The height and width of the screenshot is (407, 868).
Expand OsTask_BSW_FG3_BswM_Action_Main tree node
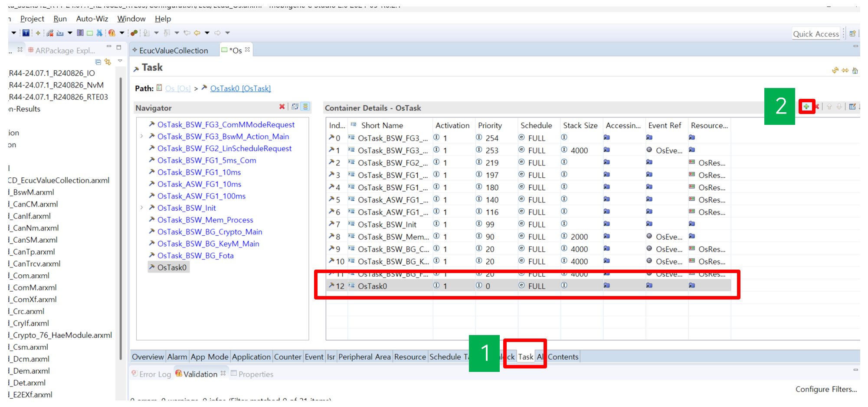coord(142,137)
